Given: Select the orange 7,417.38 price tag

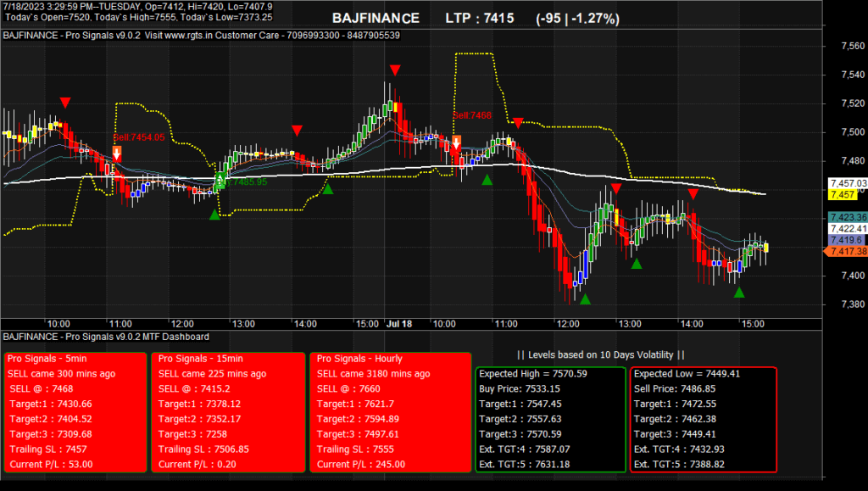Looking at the screenshot, I should pos(847,251).
